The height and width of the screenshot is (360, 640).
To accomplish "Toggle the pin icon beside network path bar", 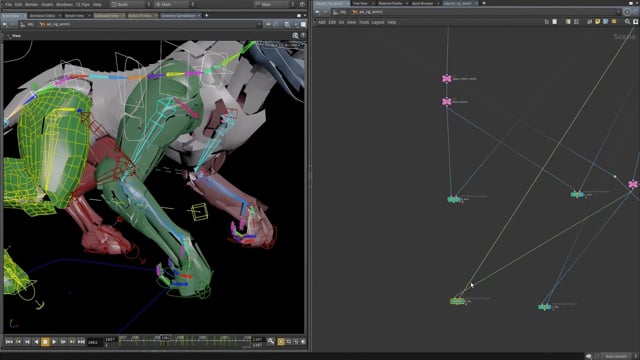I will [636, 12].
